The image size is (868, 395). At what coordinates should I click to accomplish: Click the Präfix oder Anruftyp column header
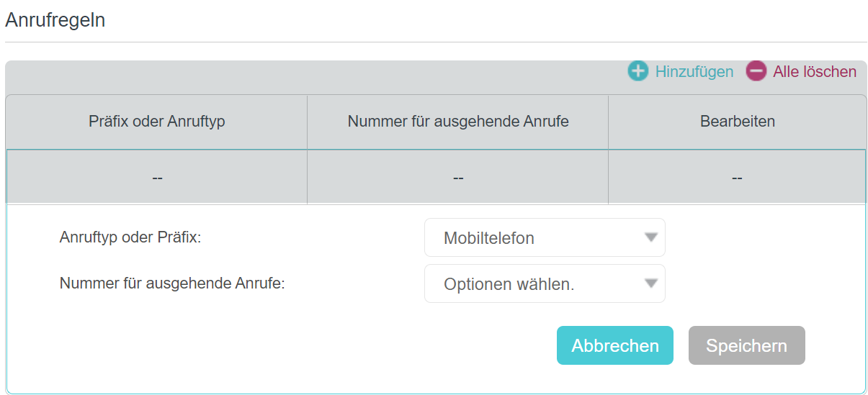click(x=157, y=122)
